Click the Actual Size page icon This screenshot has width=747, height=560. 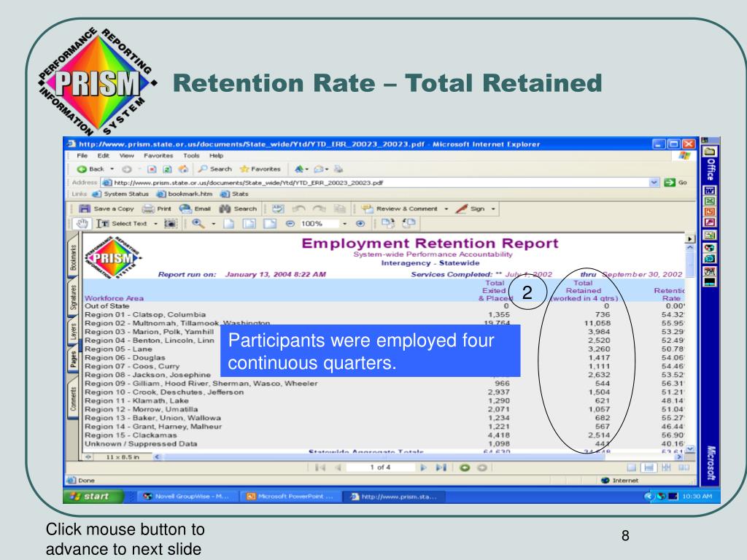[x=228, y=224]
